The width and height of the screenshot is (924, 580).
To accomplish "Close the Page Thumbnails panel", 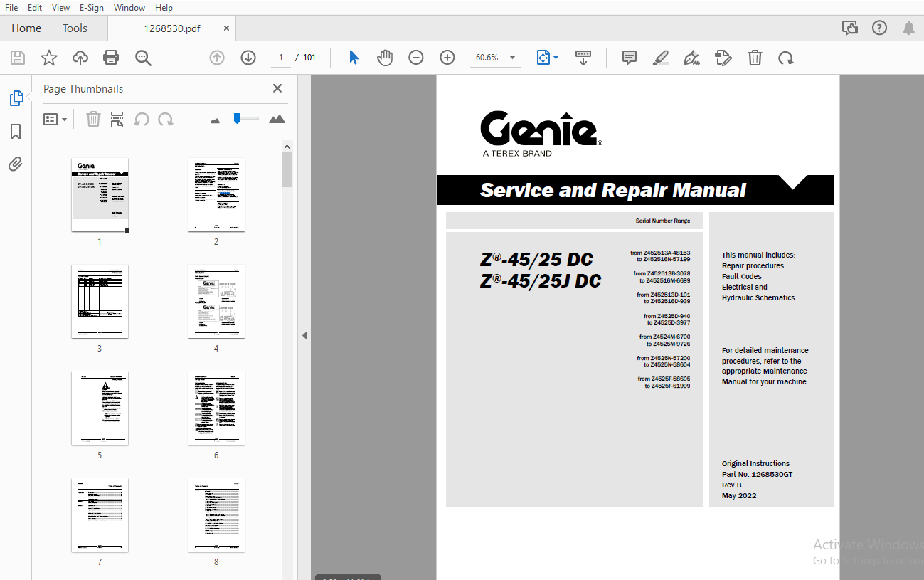I will (x=277, y=88).
